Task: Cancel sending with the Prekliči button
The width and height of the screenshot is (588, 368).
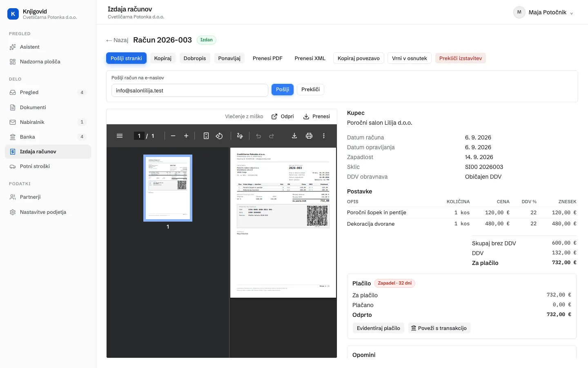Action: [310, 90]
